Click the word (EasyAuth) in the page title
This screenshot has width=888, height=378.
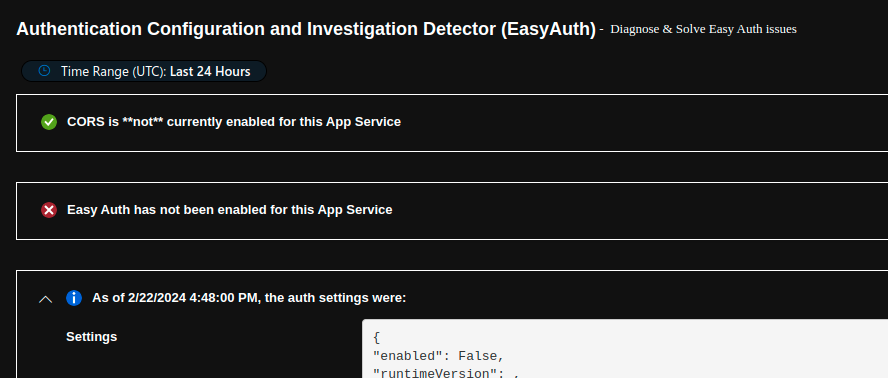click(x=548, y=29)
